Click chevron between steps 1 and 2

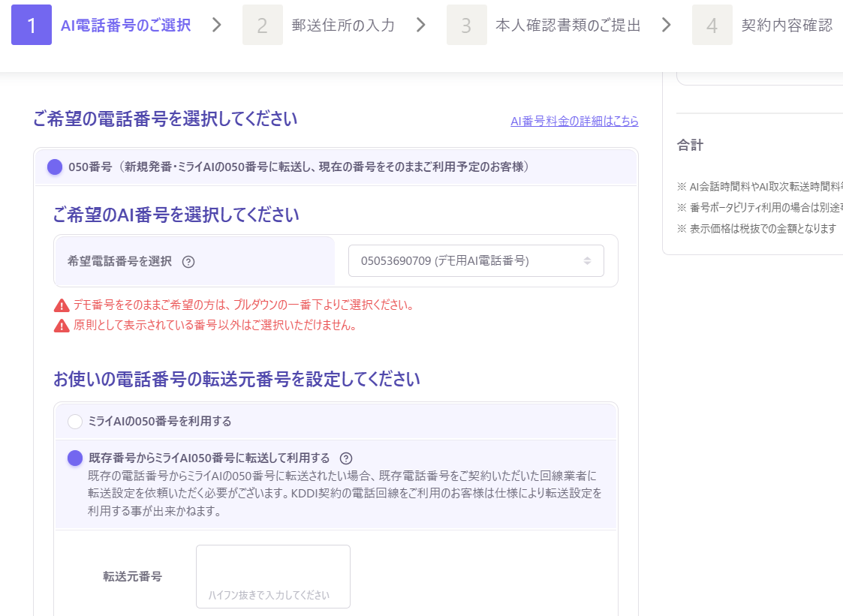point(217,25)
